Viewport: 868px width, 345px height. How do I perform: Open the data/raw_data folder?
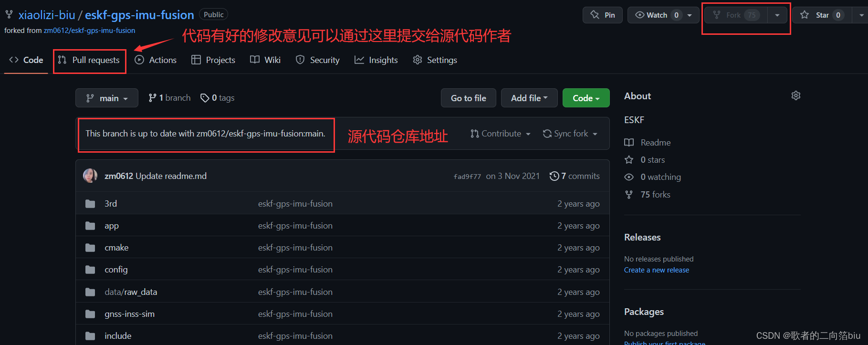(131, 292)
